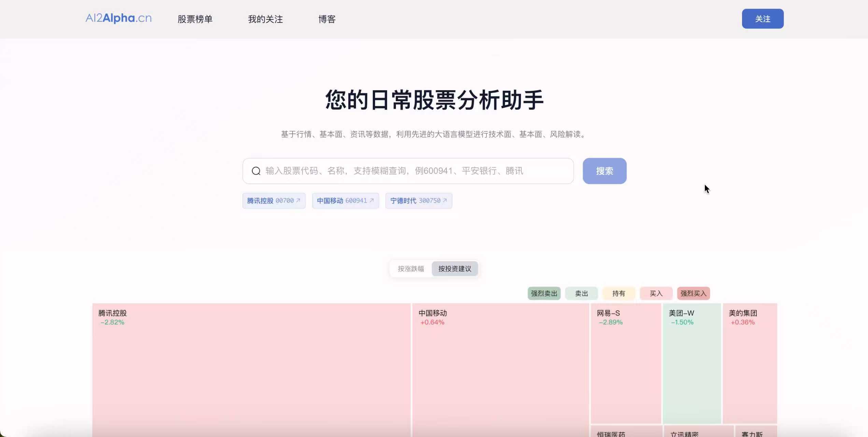Click the 强烈卖出 legend swatch
Image resolution: width=868 pixels, height=437 pixels.
pyautogui.click(x=544, y=293)
